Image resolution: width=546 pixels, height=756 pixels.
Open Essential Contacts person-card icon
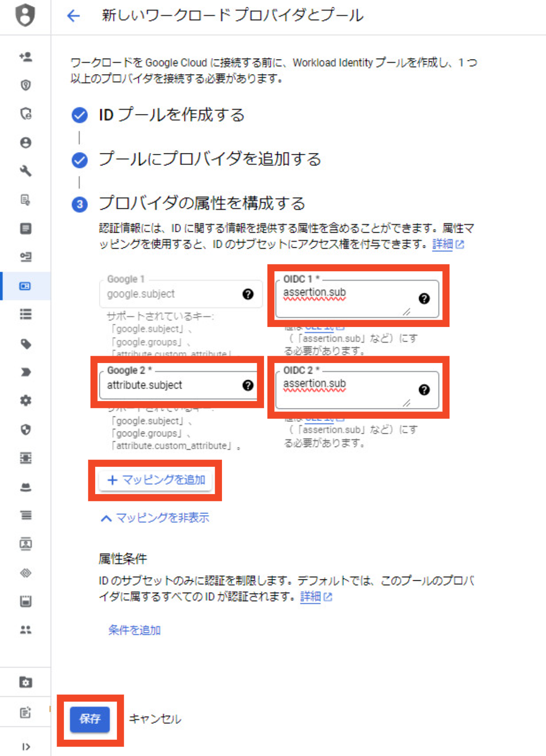26,544
